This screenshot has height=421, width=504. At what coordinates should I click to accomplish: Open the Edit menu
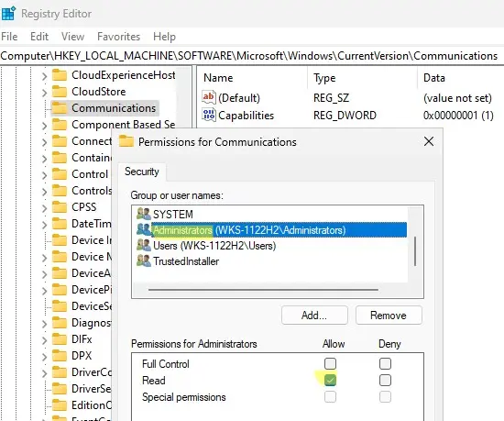click(39, 37)
